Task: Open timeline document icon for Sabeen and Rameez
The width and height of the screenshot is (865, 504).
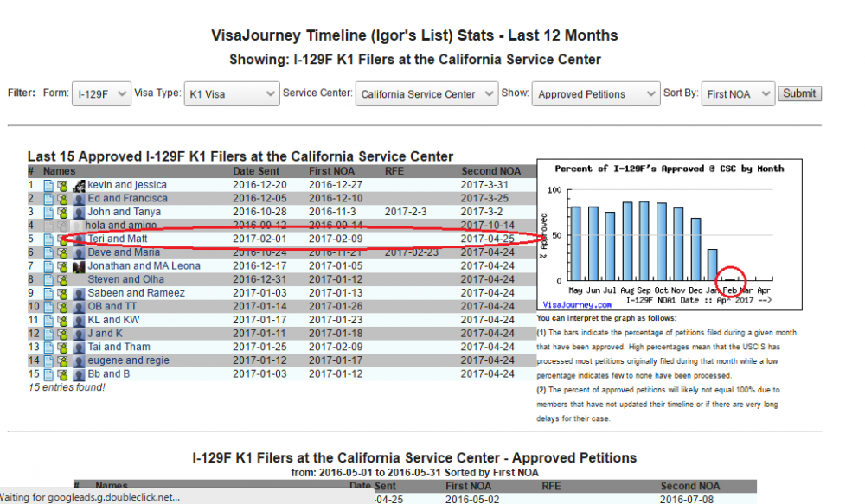Action: [x=48, y=293]
